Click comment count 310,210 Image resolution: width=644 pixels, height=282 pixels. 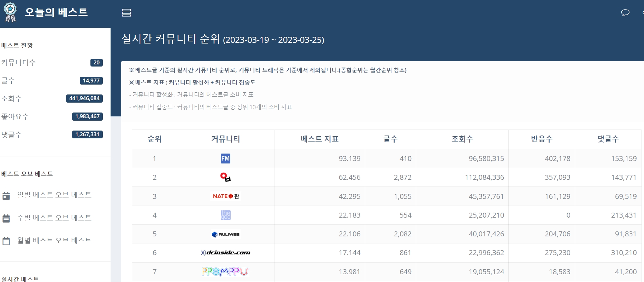coord(624,253)
